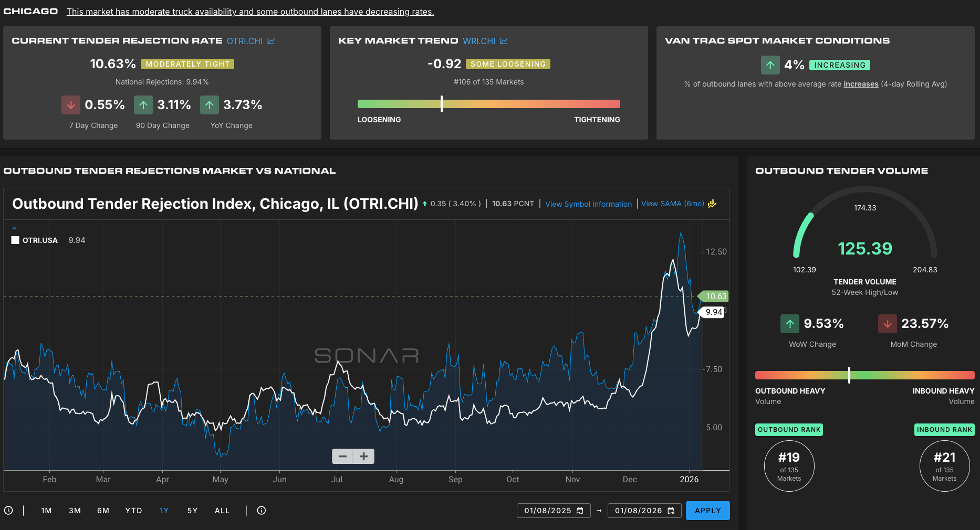Zoom out the chart with minus button
The height and width of the screenshot is (530, 980).
click(342, 457)
